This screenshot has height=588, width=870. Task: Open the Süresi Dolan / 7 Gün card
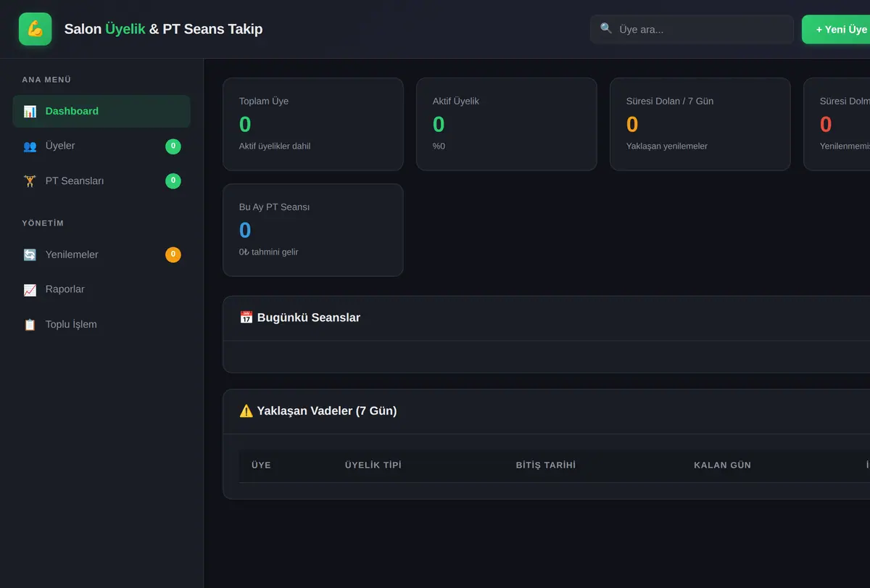[700, 124]
